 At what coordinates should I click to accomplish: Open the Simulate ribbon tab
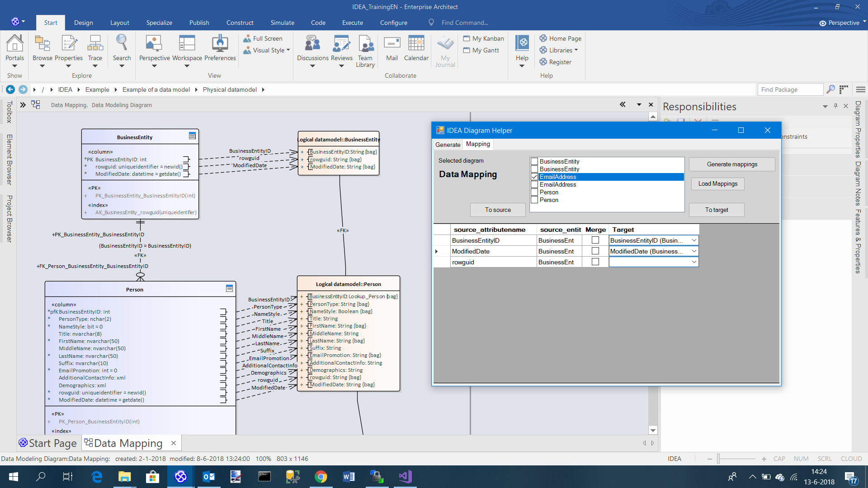pos(282,23)
